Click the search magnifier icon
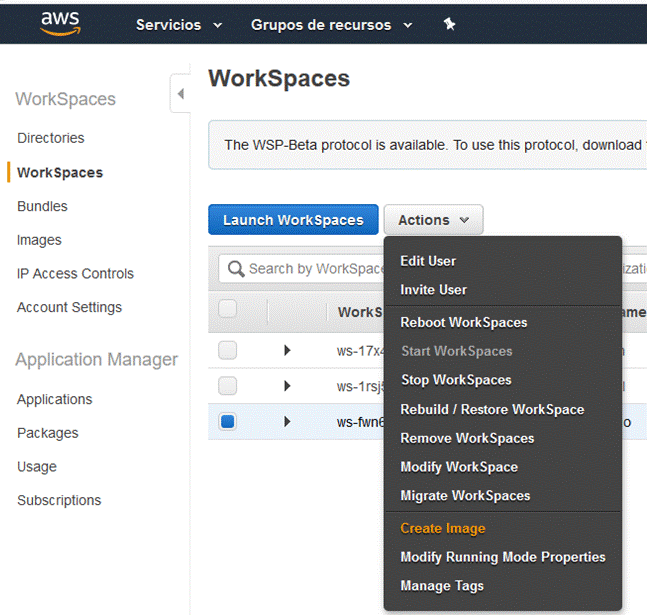 [236, 269]
